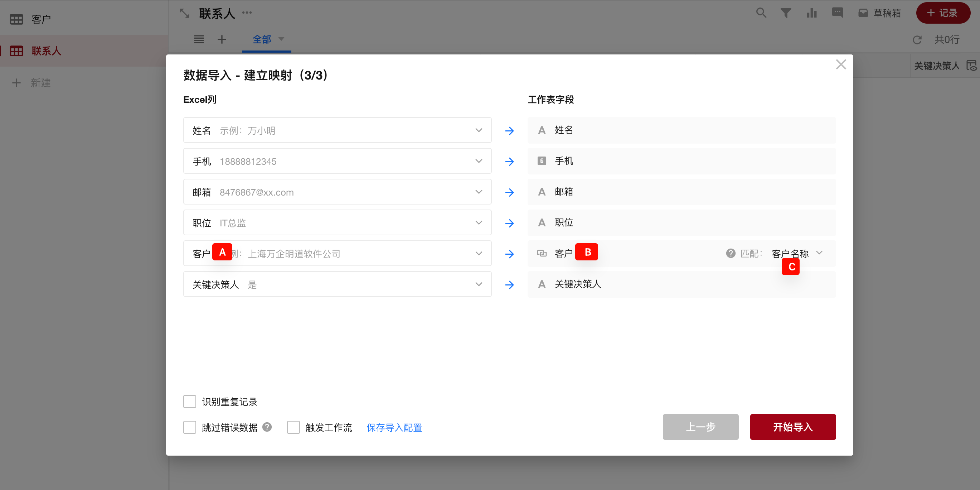This screenshot has width=980, height=490.
Task: Click the expand arrows icon beside 联系人 title
Action: (x=185, y=14)
